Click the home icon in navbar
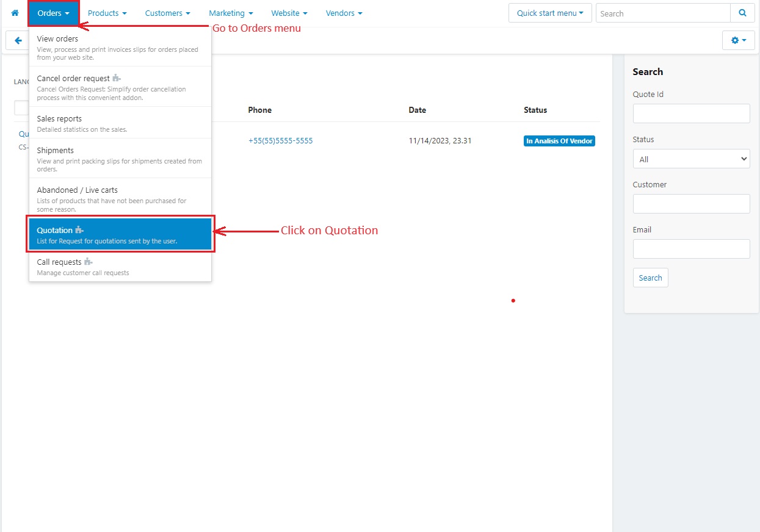This screenshot has height=532, width=760. [15, 13]
